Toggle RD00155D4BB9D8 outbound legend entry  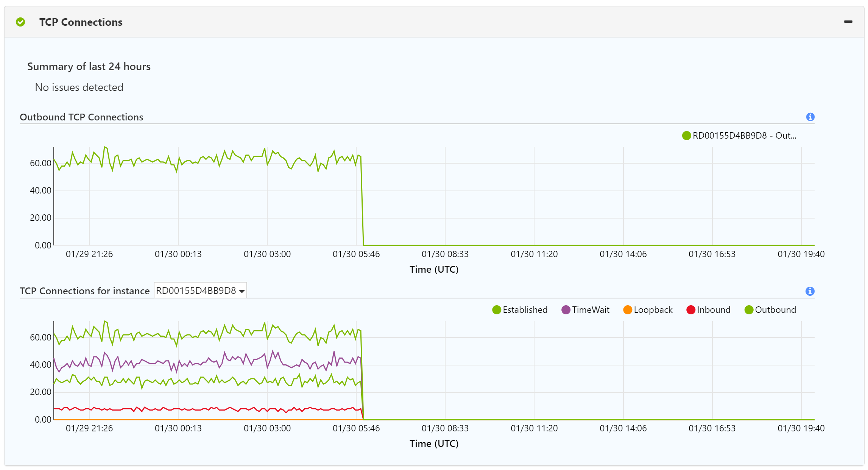click(744, 136)
